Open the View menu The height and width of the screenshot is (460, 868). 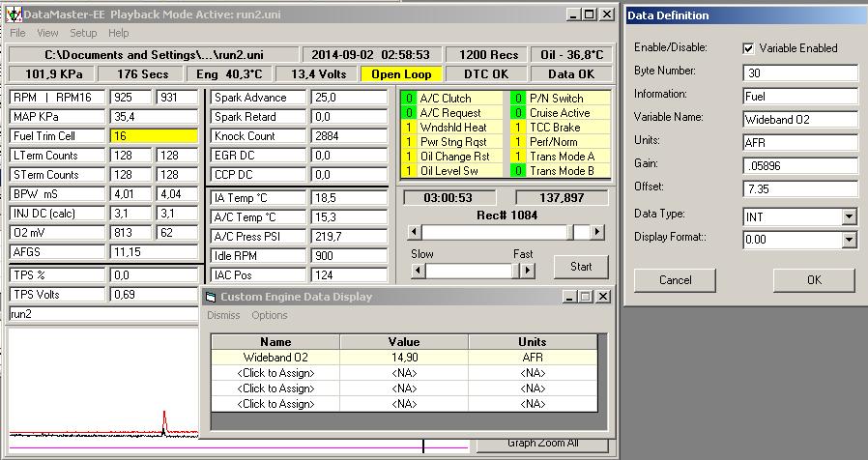pyautogui.click(x=47, y=33)
